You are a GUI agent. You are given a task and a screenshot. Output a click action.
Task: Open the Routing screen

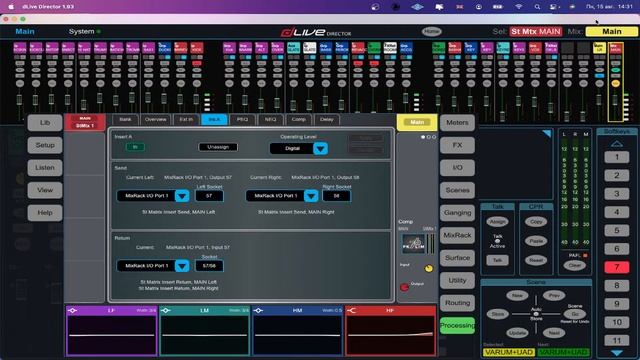click(x=458, y=303)
